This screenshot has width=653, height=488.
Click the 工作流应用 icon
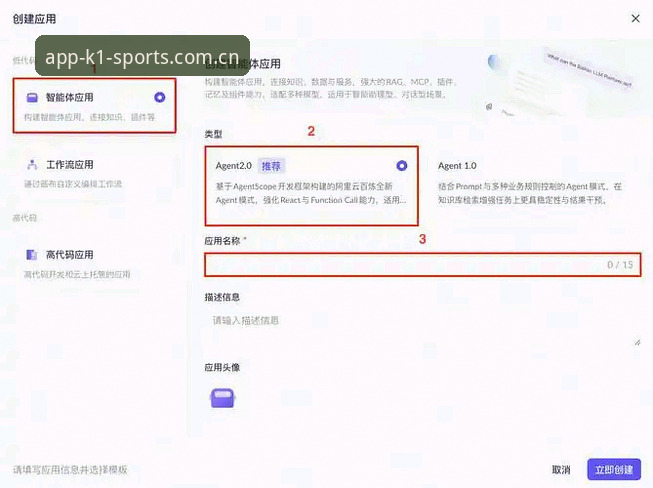[x=32, y=165]
